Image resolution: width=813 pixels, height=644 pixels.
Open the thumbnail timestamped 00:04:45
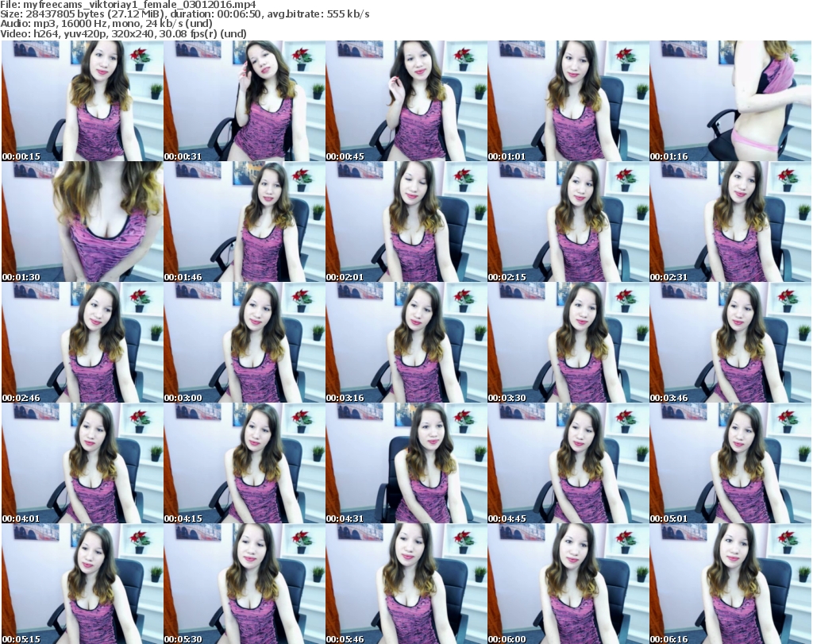[568, 464]
